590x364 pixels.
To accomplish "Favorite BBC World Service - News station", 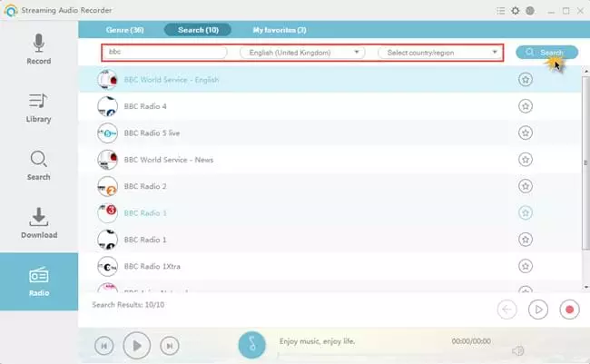I will click(526, 160).
